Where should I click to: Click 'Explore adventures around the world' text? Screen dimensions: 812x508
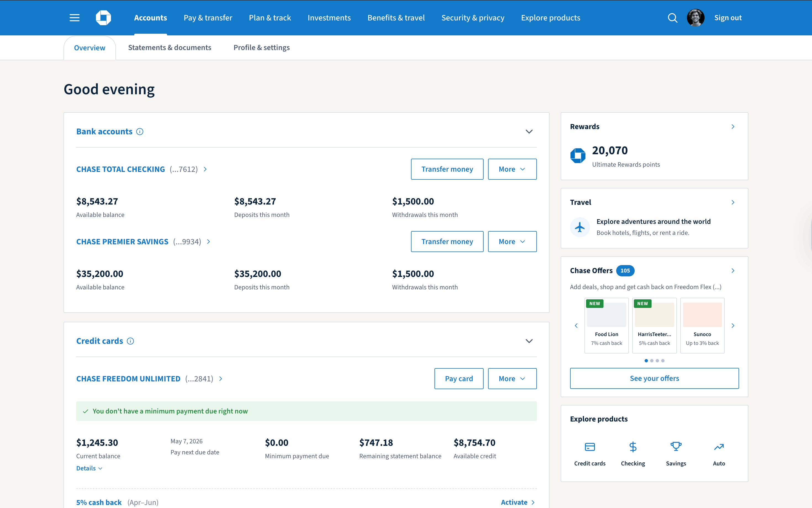(653, 222)
